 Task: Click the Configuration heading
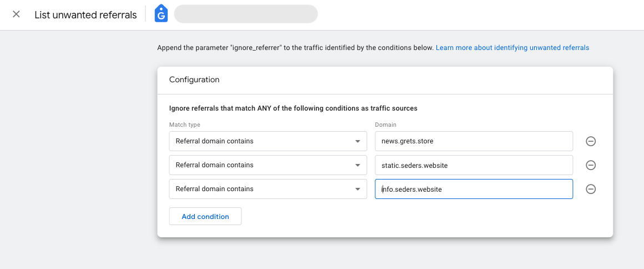[x=194, y=80]
